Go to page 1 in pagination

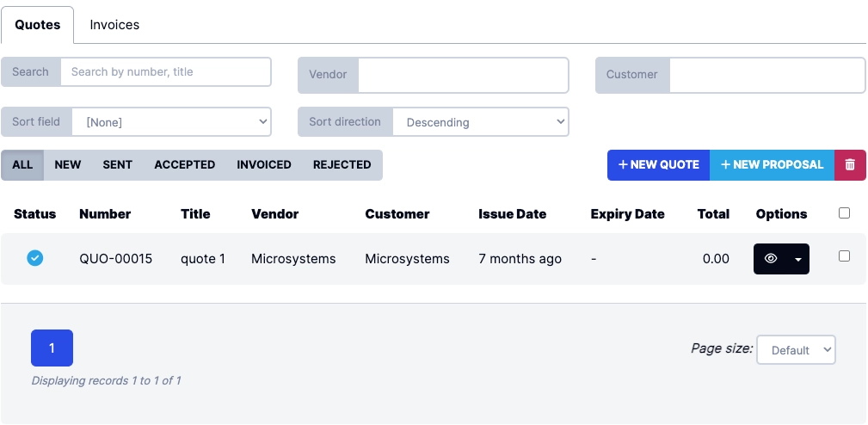pyautogui.click(x=52, y=348)
